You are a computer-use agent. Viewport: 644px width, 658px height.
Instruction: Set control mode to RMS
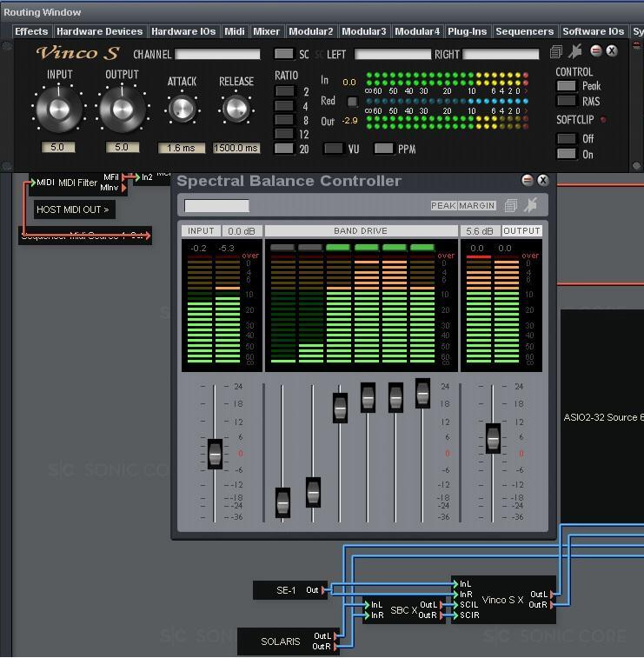pyautogui.click(x=567, y=101)
